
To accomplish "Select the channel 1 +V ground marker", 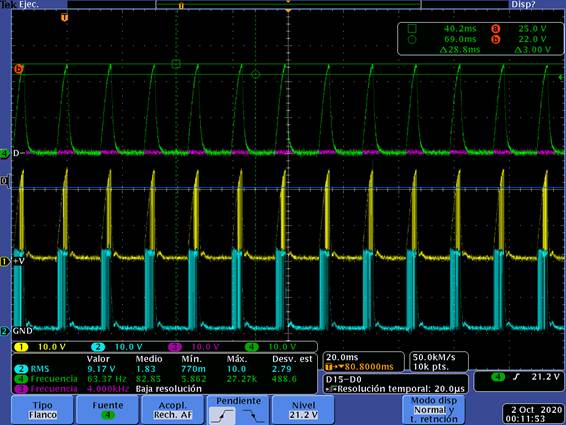I will tap(5, 261).
